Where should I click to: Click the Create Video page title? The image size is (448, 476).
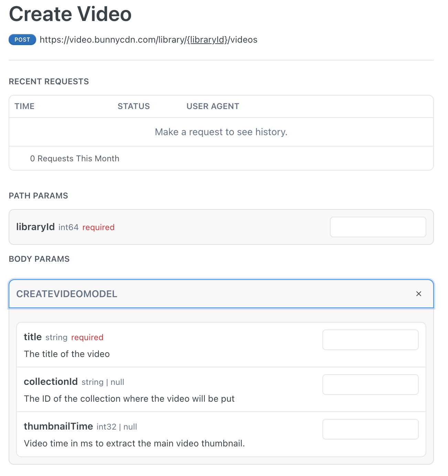pos(70,14)
